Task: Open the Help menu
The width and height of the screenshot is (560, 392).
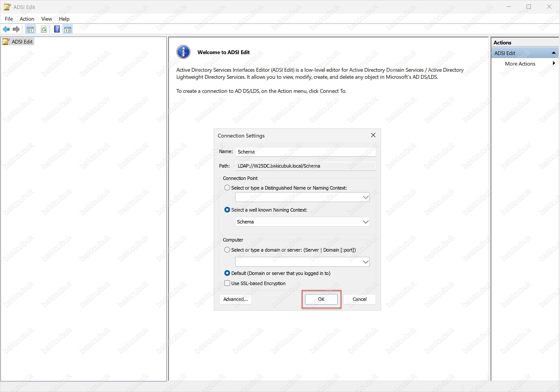Action: tap(64, 19)
